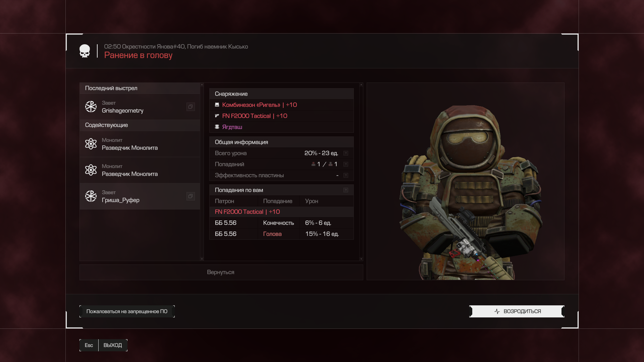Click Комбинезон «Ригель» | +10 equipment link
Screen dimensions: 644x362
click(x=259, y=105)
